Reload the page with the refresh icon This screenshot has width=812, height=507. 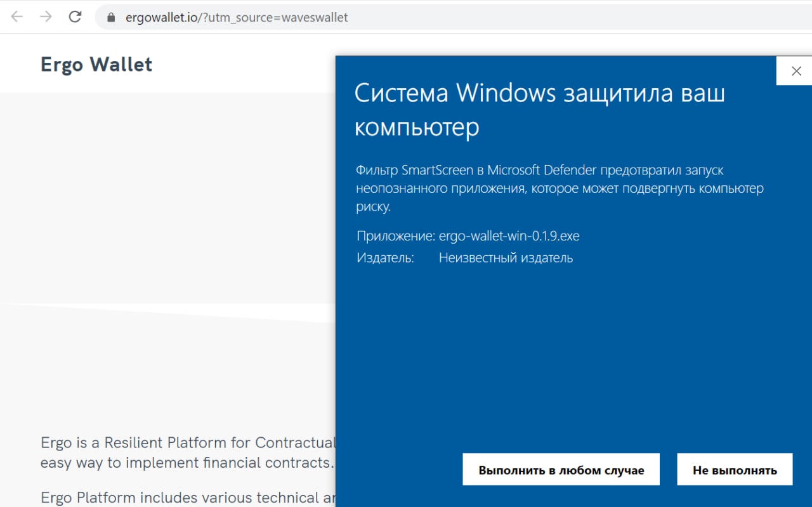pyautogui.click(x=75, y=17)
